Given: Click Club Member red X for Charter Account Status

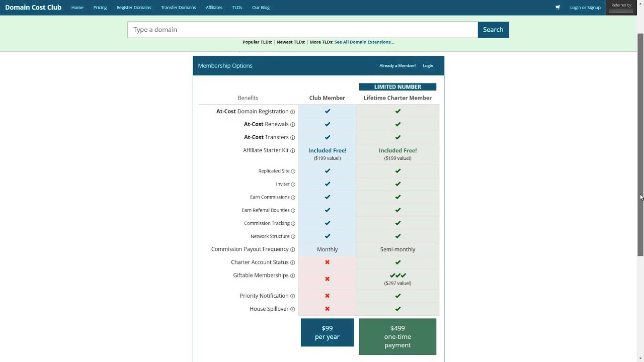Looking at the screenshot, I should [327, 262].
